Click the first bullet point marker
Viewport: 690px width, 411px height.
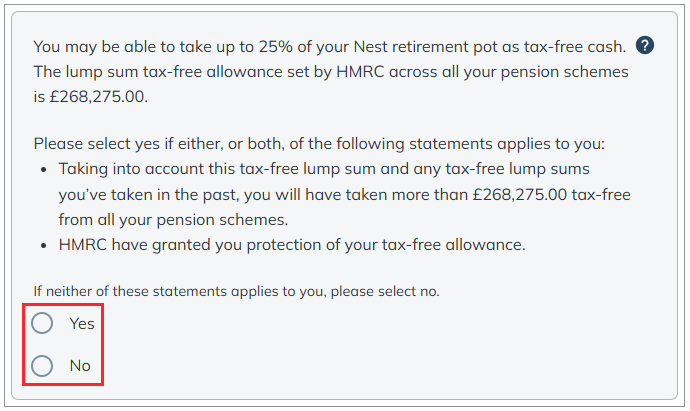[x=44, y=170]
